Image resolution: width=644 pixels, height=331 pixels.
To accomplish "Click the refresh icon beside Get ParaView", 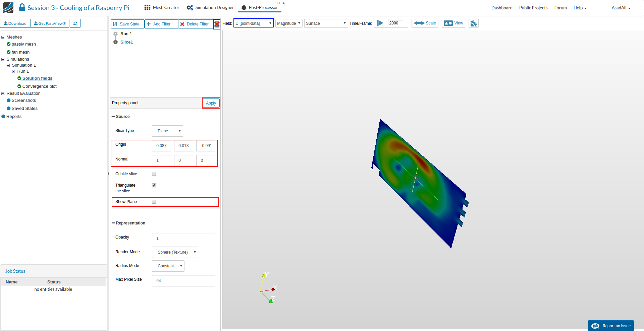I will pos(75,23).
